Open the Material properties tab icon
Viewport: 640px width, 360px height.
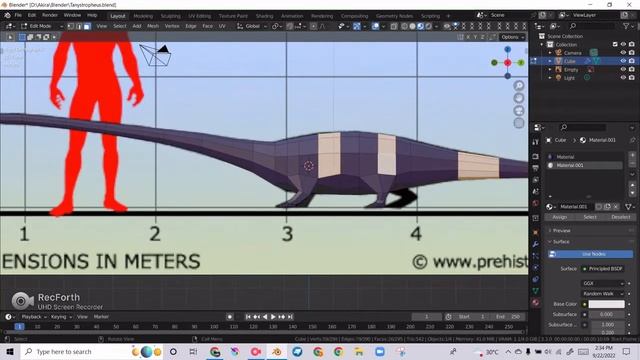coord(536,303)
